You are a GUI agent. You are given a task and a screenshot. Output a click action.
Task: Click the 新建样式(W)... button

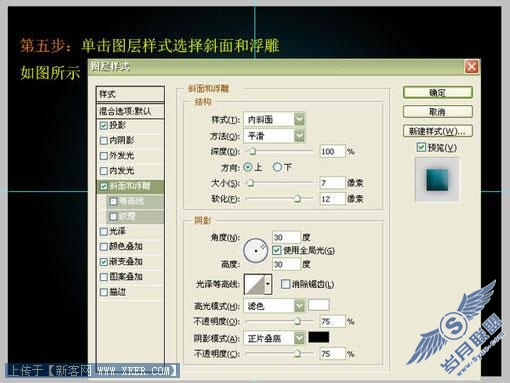[438, 131]
